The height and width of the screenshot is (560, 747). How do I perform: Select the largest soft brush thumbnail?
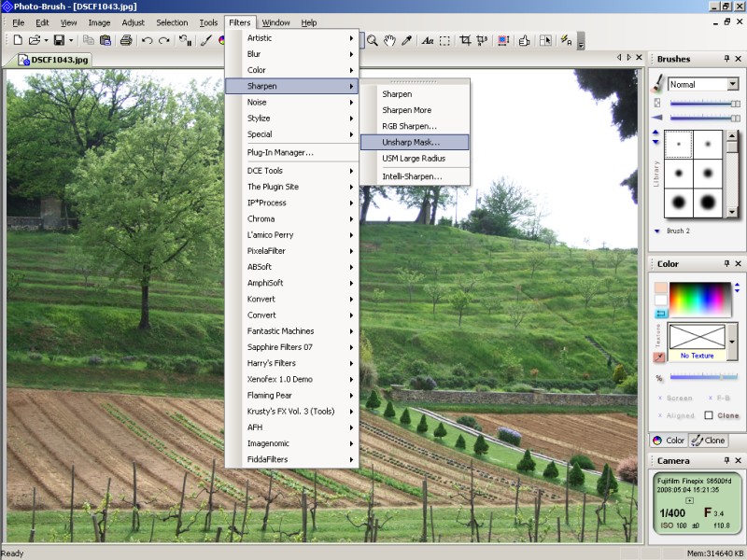pyautogui.click(x=708, y=201)
